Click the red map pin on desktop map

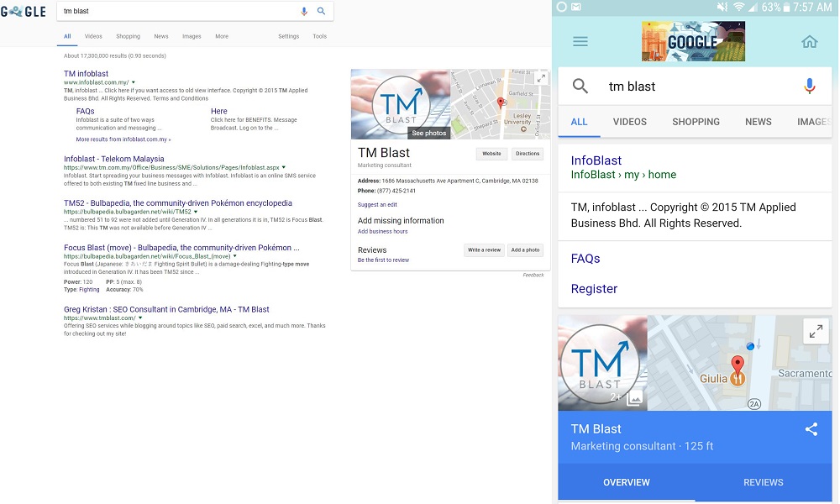[501, 102]
